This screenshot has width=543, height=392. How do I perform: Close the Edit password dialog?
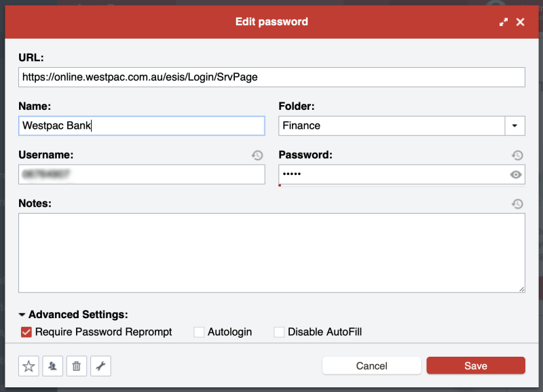point(520,22)
